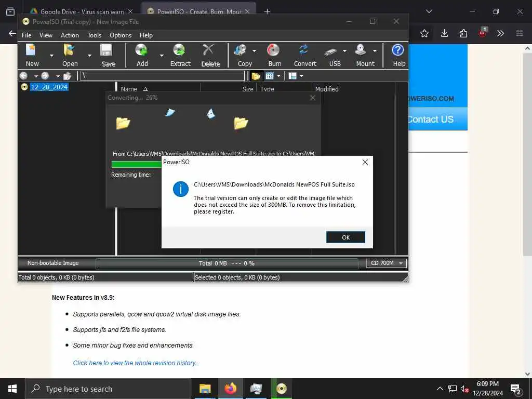532x399 pixels.
Task: Open the Firefox downloads arrow icon
Action: 444,33
